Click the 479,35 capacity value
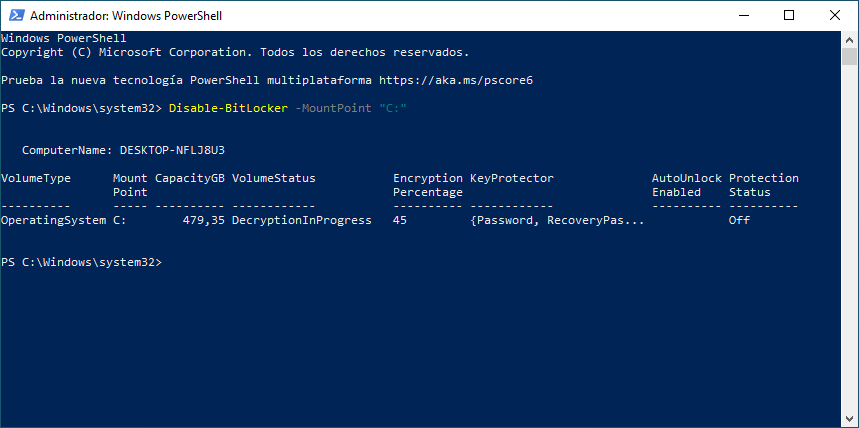859x428 pixels. click(203, 220)
